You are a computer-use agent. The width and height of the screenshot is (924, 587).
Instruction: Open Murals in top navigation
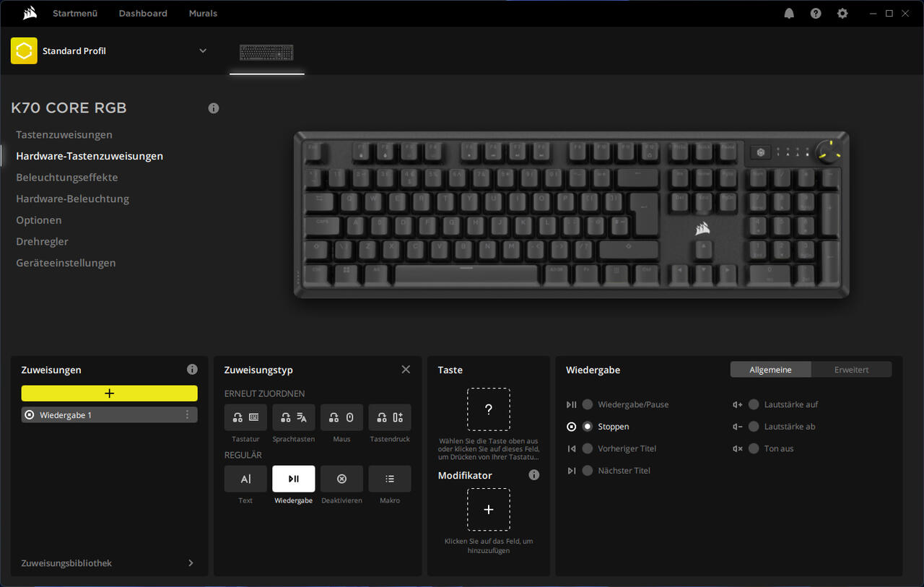pos(203,13)
